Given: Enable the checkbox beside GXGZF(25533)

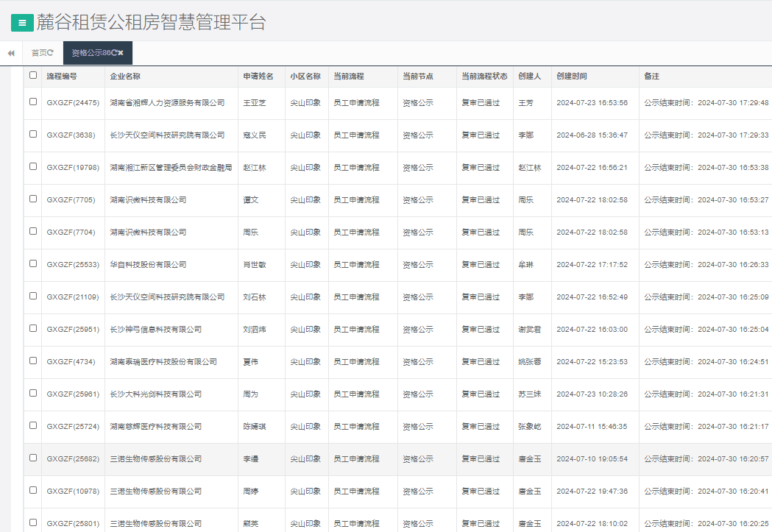Looking at the screenshot, I should point(33,263).
